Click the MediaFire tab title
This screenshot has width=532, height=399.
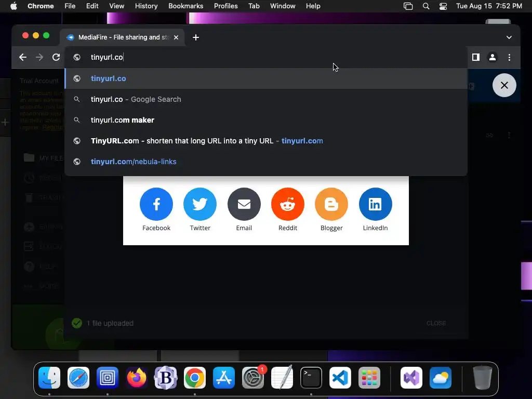[124, 37]
